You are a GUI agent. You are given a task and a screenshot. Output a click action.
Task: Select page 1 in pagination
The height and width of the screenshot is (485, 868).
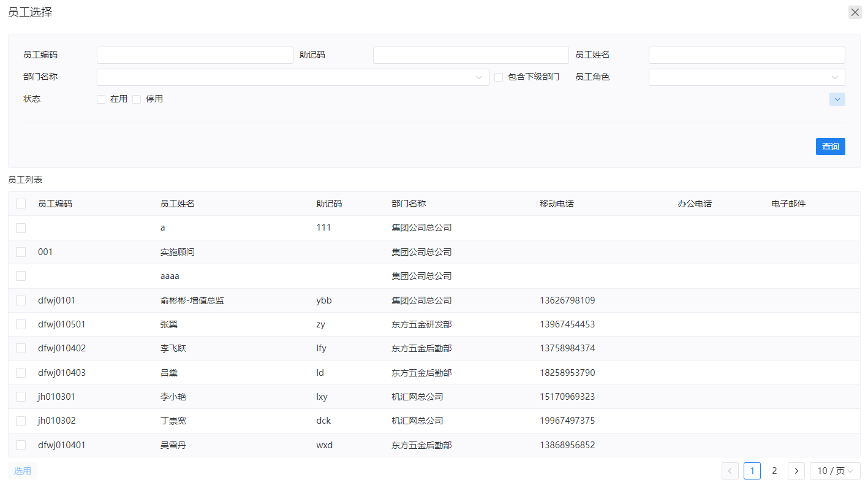(752, 471)
